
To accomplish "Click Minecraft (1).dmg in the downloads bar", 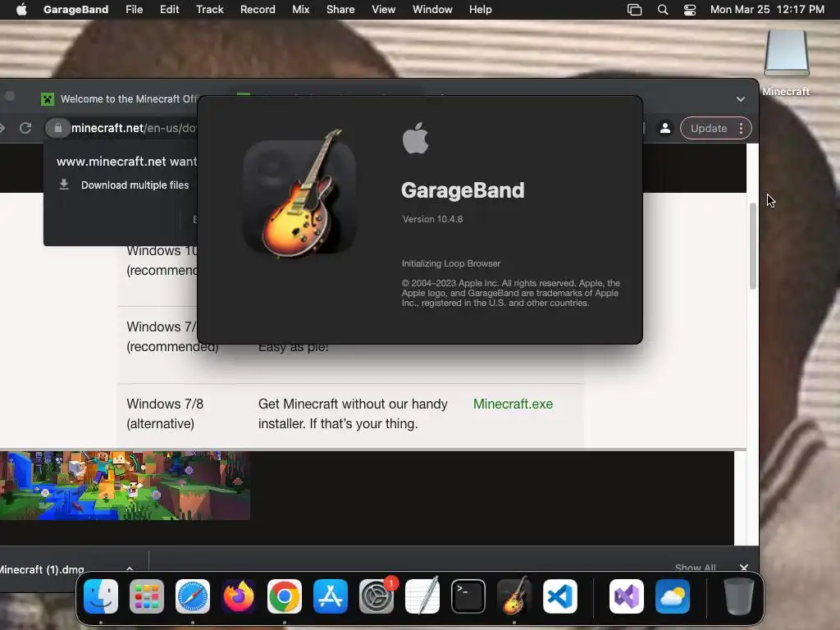I will click(42, 569).
